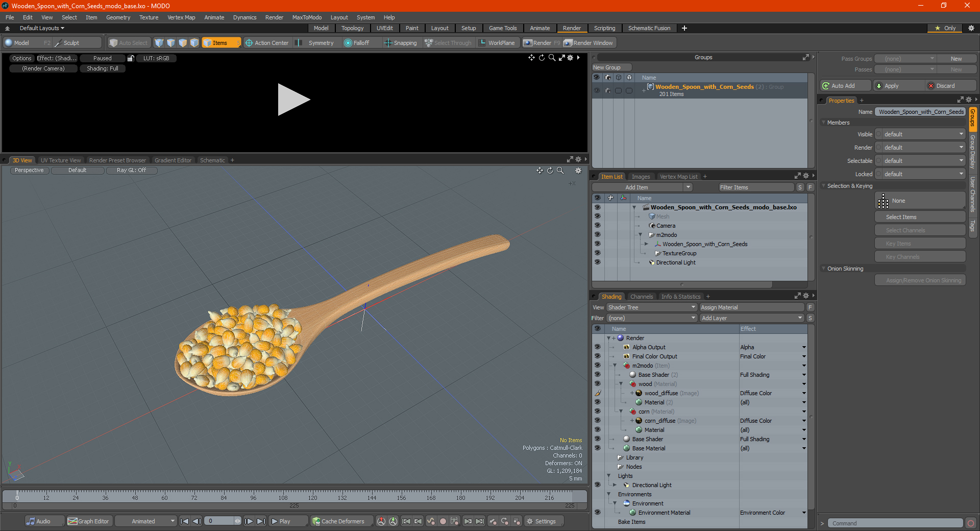Open the Visible dropdown in Properties
This screenshot has height=531, width=980.
920,134
